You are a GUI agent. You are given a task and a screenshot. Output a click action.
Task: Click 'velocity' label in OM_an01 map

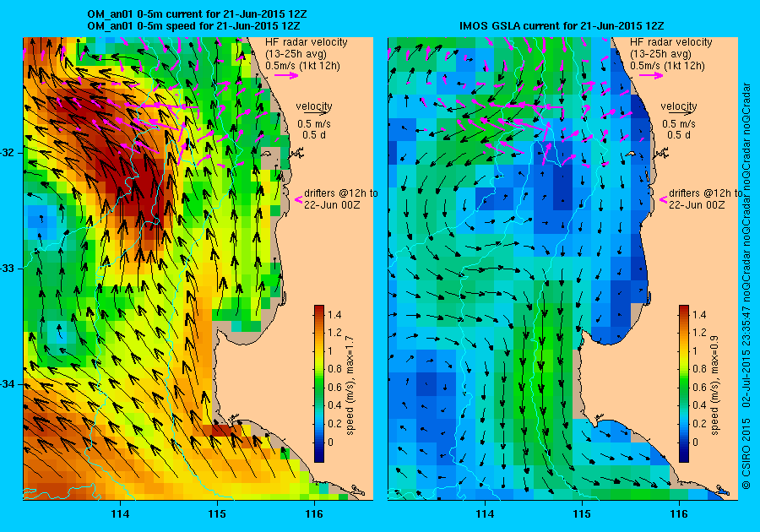pyautogui.click(x=314, y=106)
